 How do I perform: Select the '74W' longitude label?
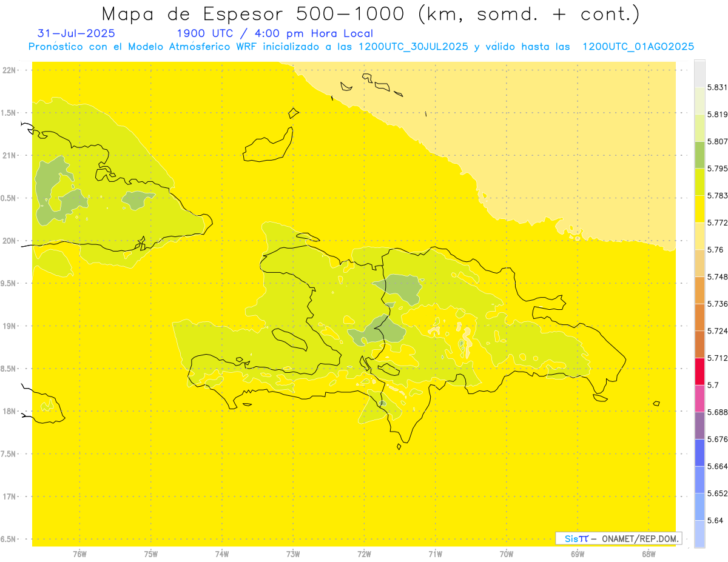point(221,554)
